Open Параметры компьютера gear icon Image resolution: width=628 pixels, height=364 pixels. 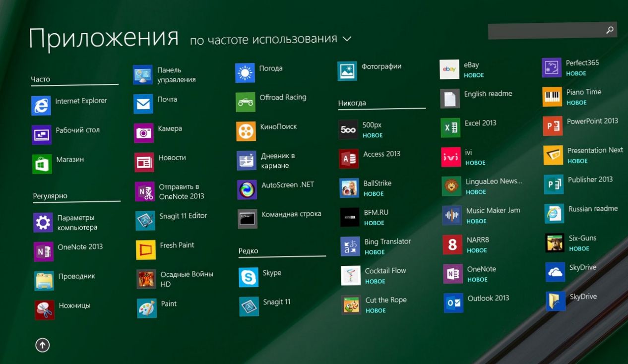[x=43, y=223]
